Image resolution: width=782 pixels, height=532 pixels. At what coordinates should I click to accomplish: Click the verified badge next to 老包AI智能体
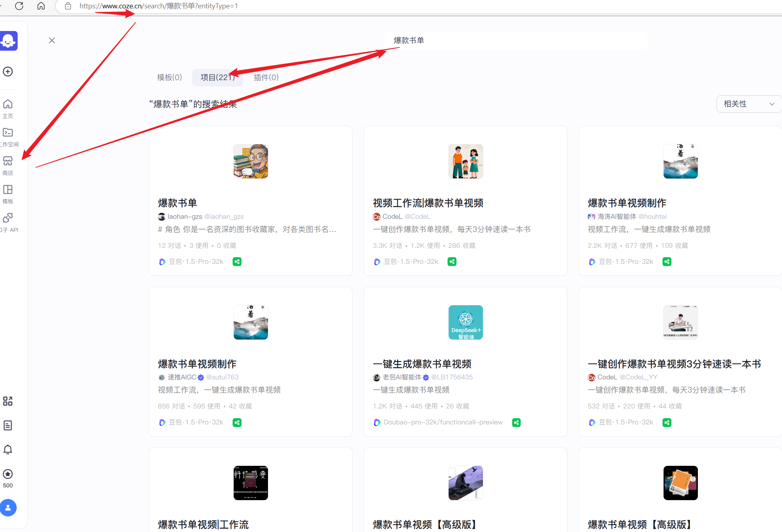pos(426,377)
